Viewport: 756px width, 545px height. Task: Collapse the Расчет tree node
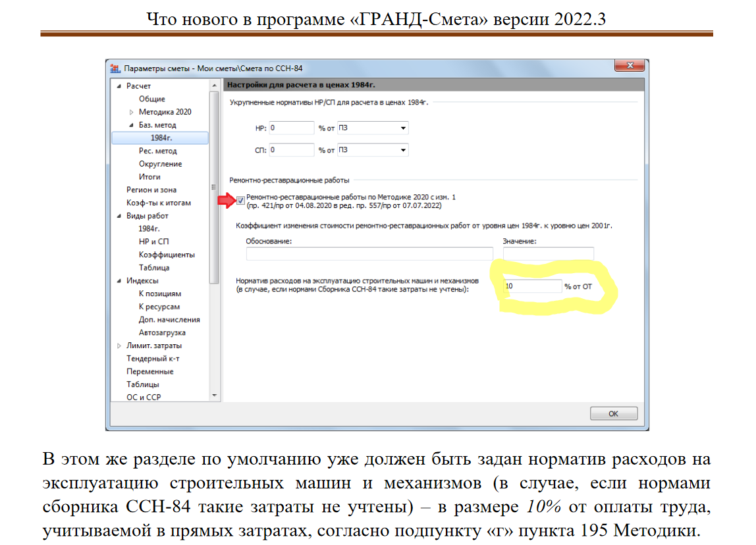119,86
